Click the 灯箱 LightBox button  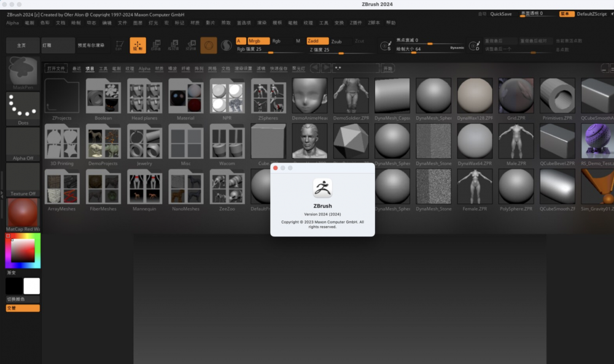[x=58, y=45]
